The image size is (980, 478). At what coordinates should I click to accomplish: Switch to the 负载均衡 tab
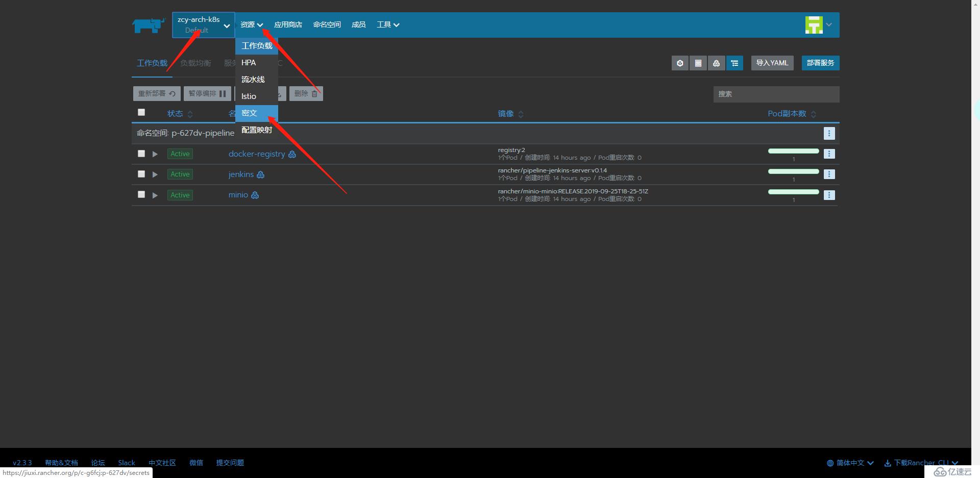click(195, 63)
